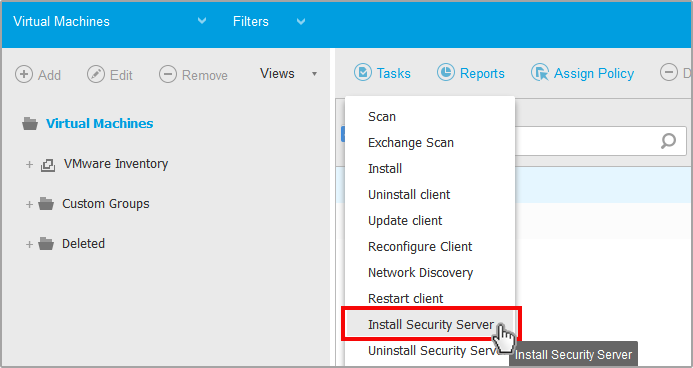Click the Add plus icon
Viewport: 693px width, 368px height.
click(x=24, y=74)
